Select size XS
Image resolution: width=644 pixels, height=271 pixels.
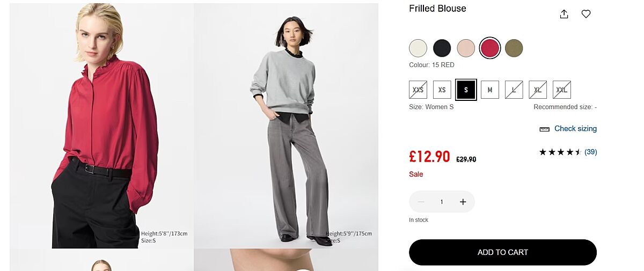tap(442, 90)
